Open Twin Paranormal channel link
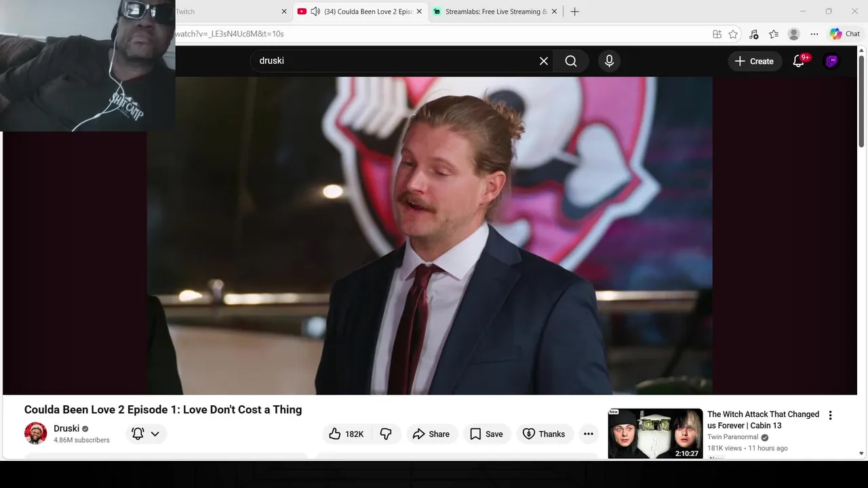 732,437
